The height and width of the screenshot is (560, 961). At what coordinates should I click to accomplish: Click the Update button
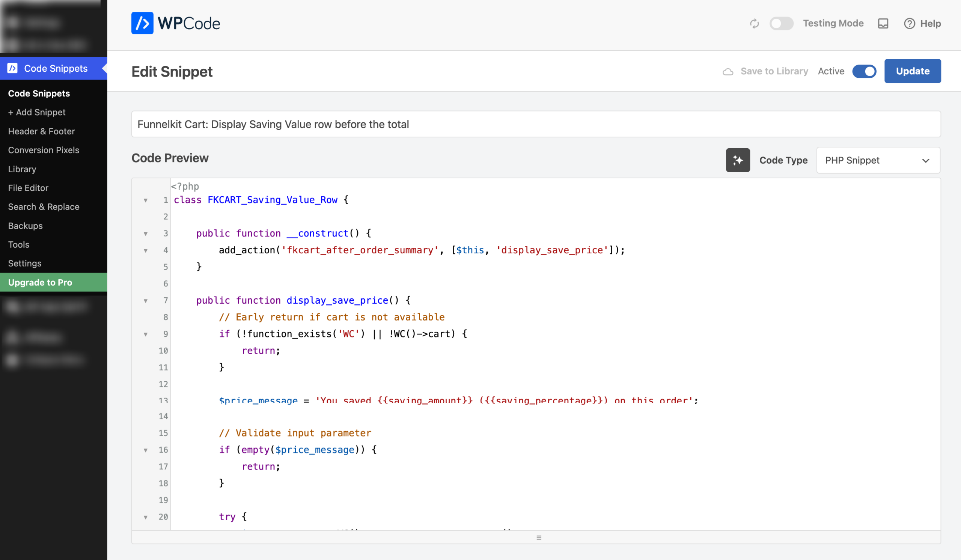click(912, 71)
